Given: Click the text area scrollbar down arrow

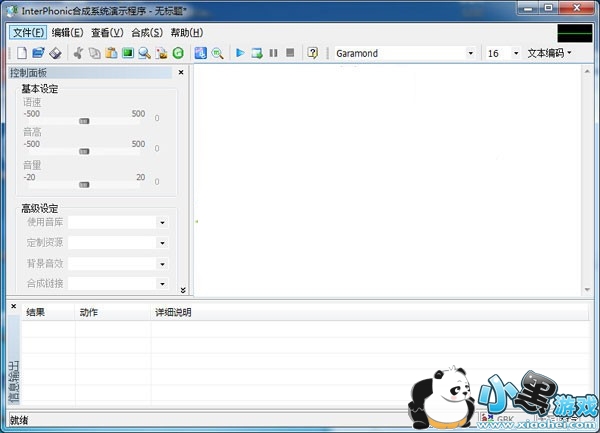Looking at the screenshot, I should click(x=587, y=290).
